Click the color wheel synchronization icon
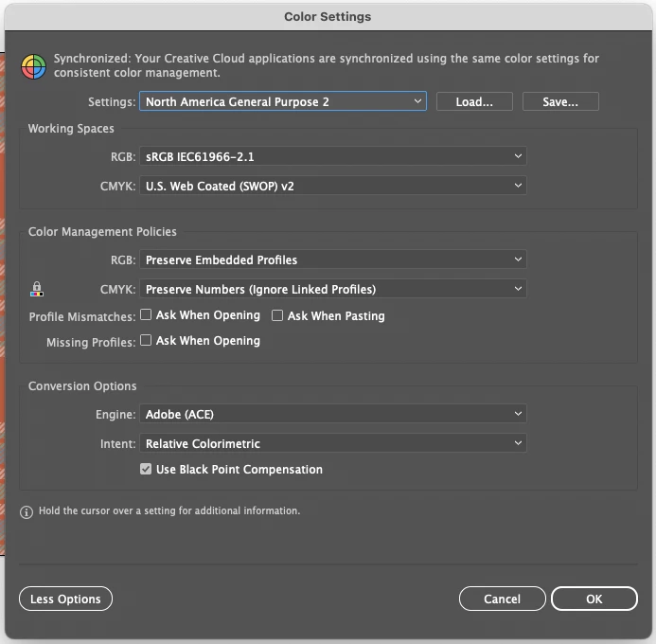The width and height of the screenshot is (656, 644). tap(33, 66)
